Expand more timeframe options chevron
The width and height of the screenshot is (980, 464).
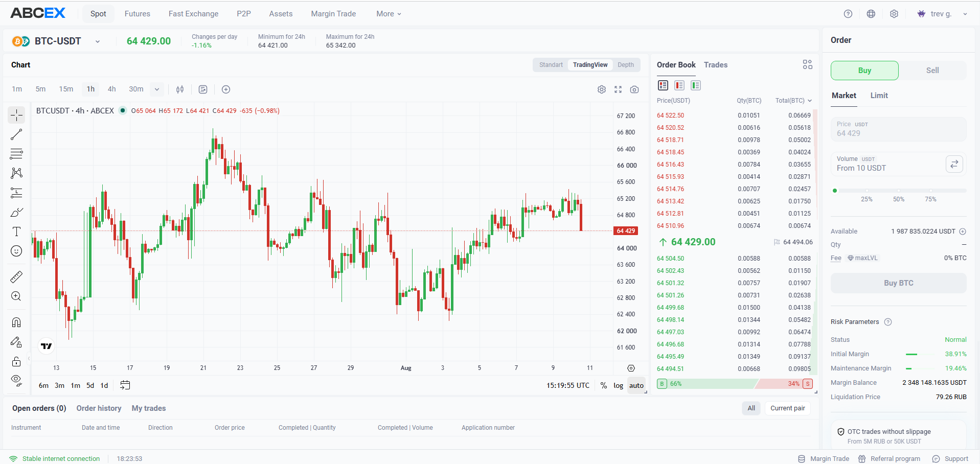[157, 89]
